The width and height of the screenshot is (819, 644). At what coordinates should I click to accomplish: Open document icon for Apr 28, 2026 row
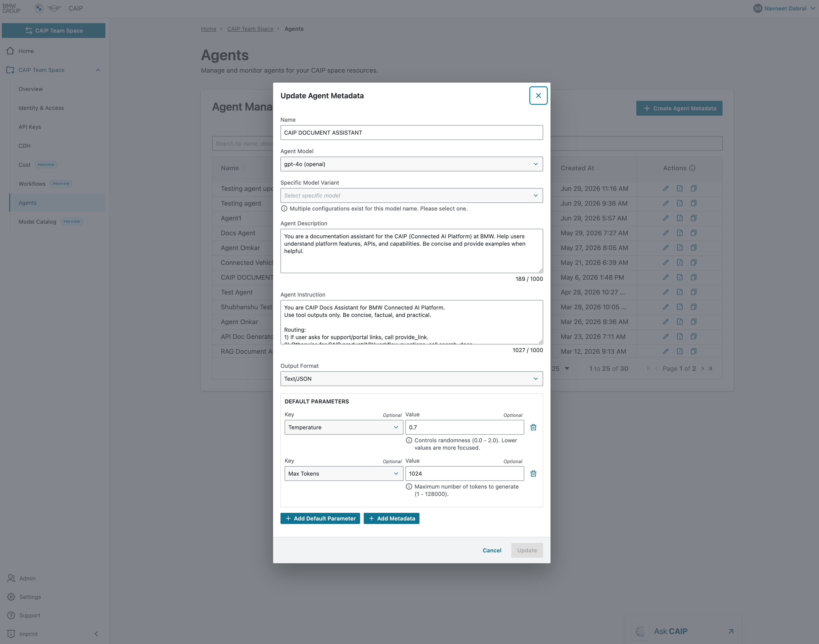(x=680, y=292)
